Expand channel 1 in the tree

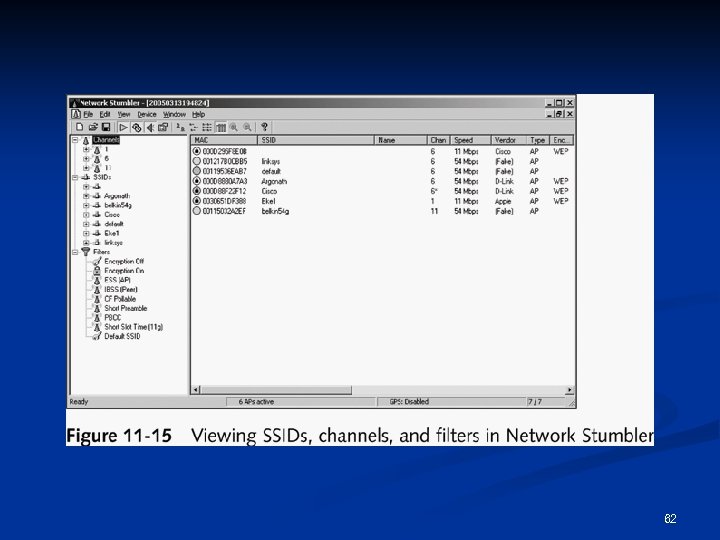86,150
